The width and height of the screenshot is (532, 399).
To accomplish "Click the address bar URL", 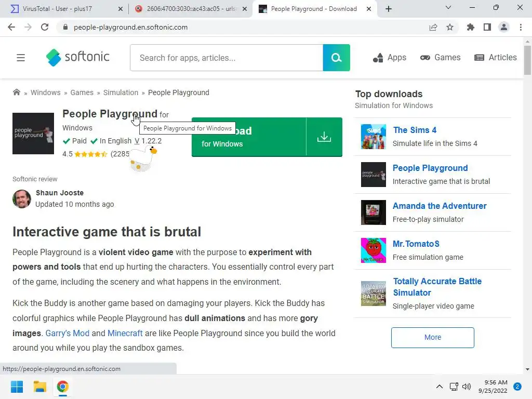I will [x=130, y=27].
